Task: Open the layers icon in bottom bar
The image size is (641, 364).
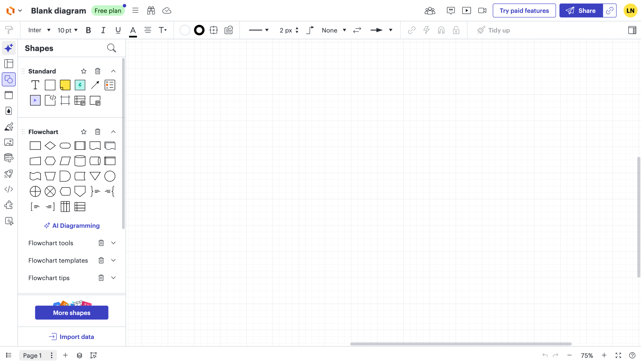Action: (79, 355)
